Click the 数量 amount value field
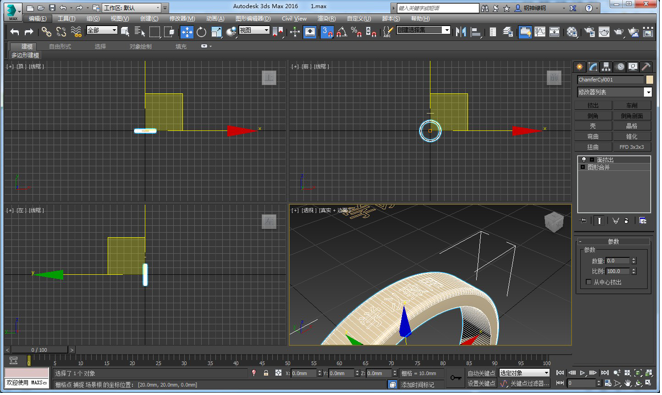This screenshot has height=395, width=662. 618,261
